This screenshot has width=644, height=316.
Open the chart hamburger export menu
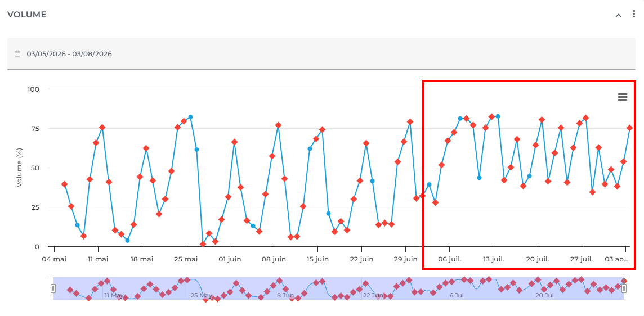tap(622, 97)
